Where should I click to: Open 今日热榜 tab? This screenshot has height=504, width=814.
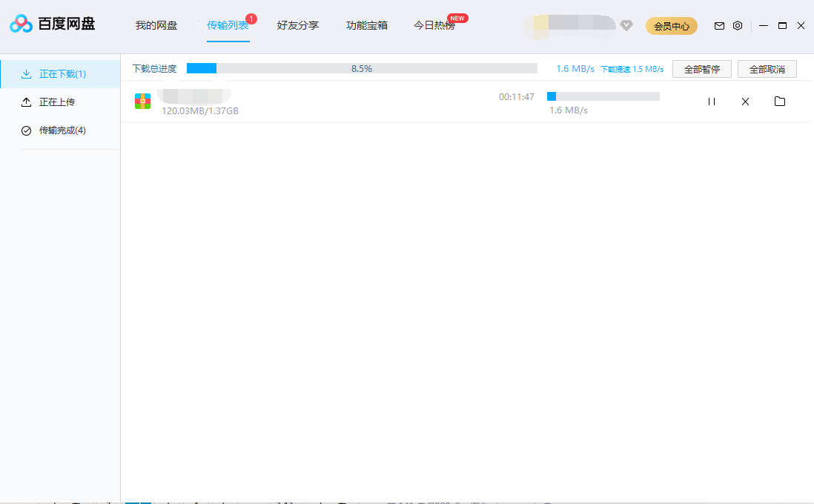tap(434, 25)
